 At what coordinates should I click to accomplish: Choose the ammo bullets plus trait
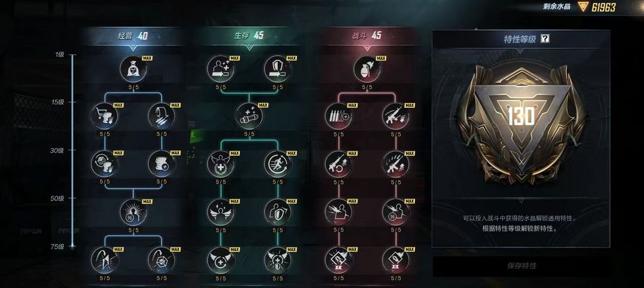(339, 116)
